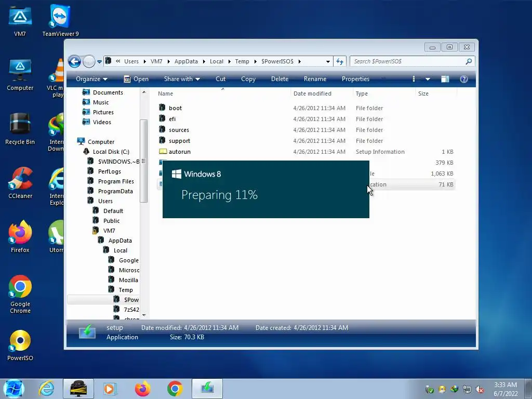Open Chrome from the taskbar
The image size is (532, 399).
pos(175,389)
